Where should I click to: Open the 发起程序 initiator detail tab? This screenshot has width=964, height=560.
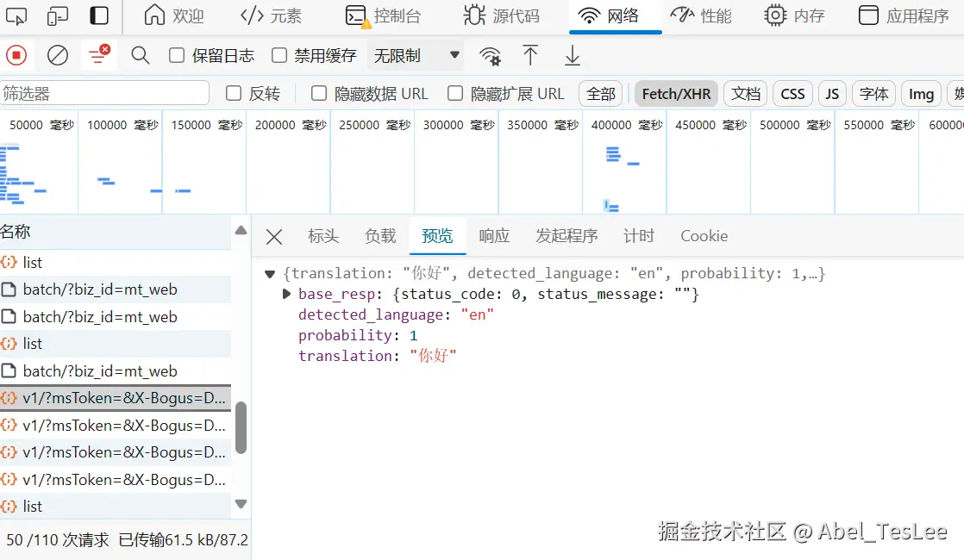click(x=567, y=236)
